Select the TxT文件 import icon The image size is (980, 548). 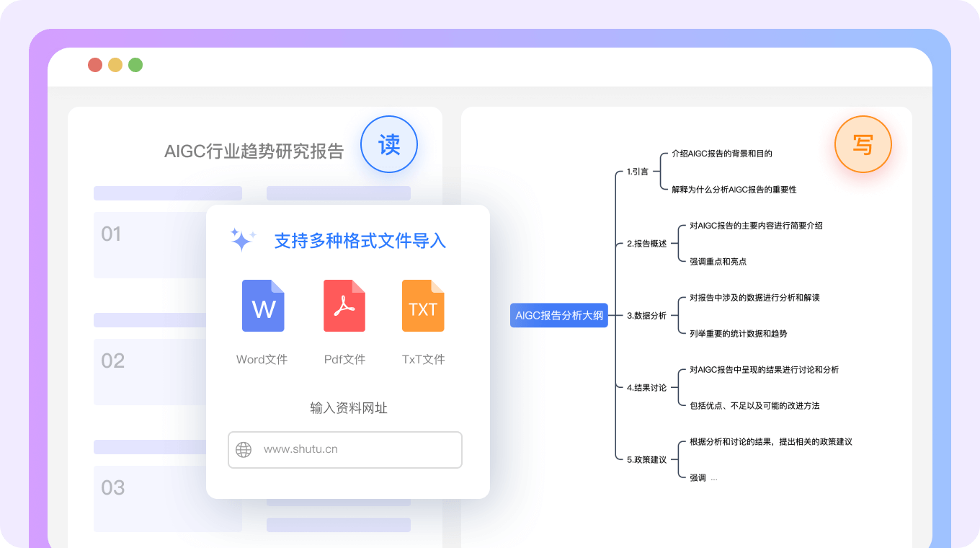point(423,306)
